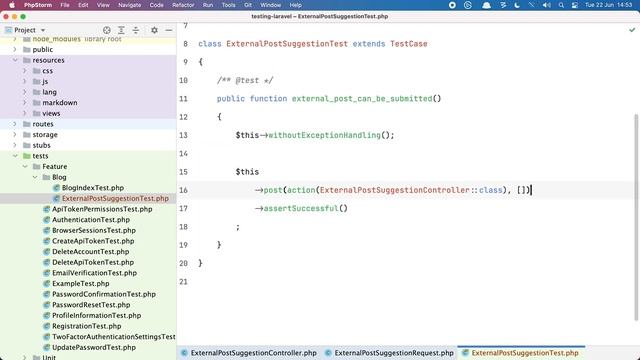640x360 pixels.
Task: Click the screen recording icon in menu bar
Action: (x=452, y=5)
